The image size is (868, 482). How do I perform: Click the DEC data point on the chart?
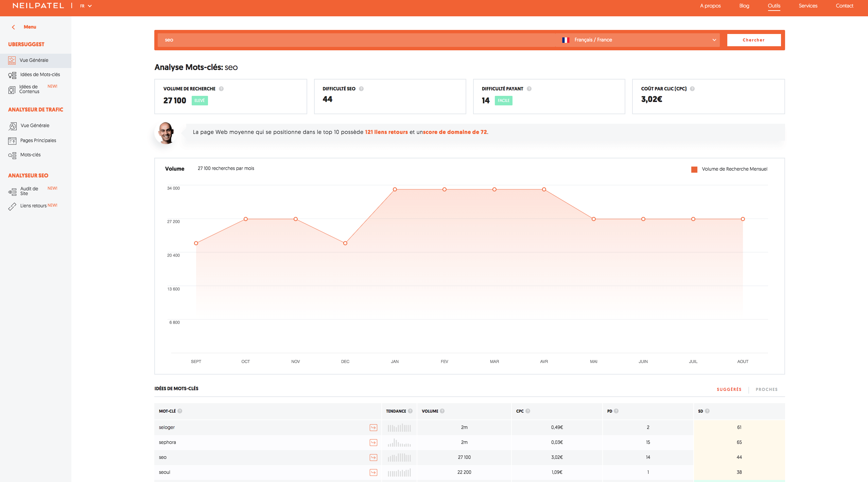point(345,243)
